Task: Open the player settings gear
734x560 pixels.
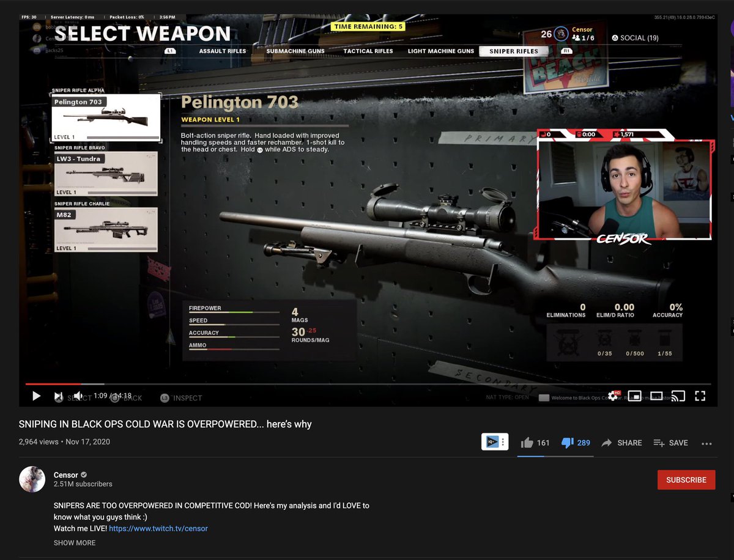Action: click(x=613, y=396)
